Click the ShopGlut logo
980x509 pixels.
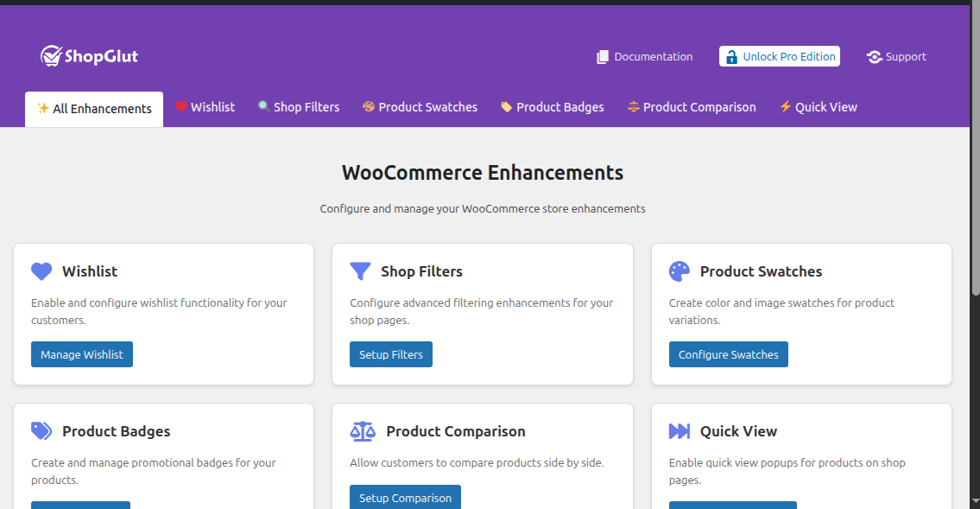[x=89, y=56]
